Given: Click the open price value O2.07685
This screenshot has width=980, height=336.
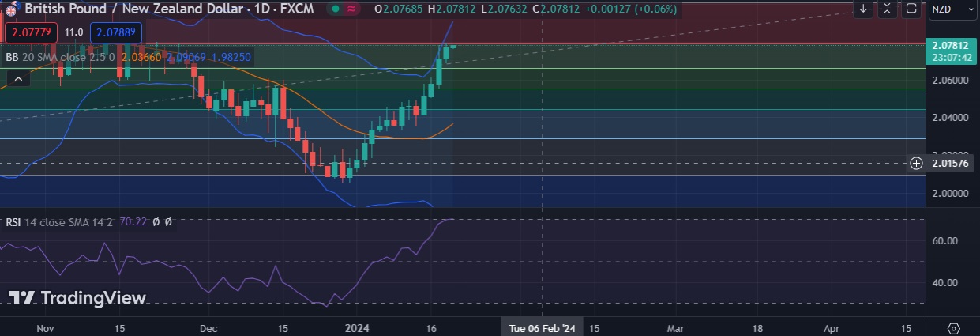Looking at the screenshot, I should pos(400,9).
